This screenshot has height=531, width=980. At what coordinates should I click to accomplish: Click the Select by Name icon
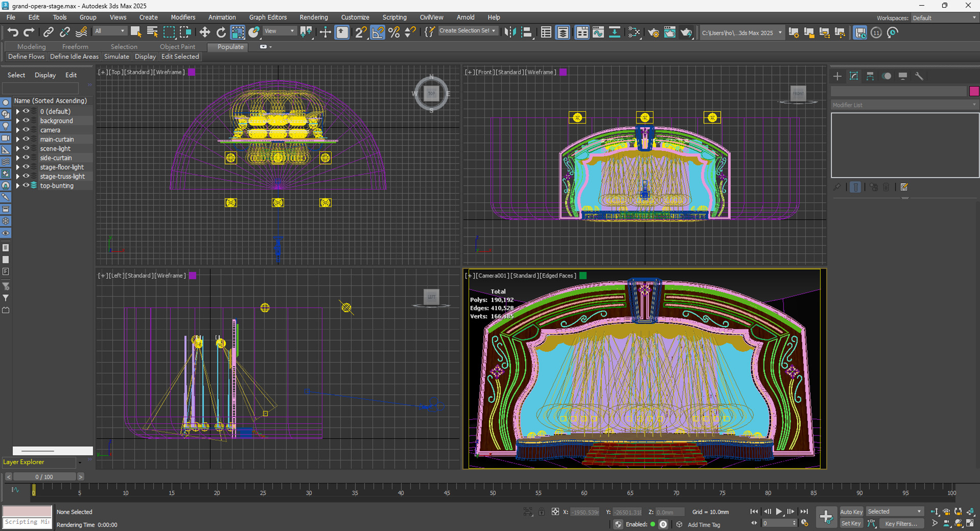coord(152,32)
